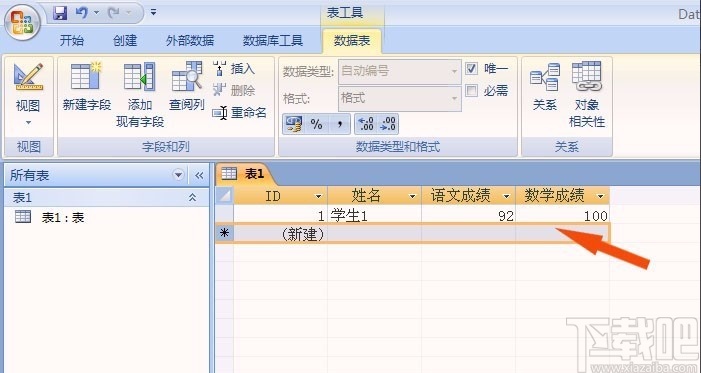Switch to the 开始 tab
Screen dimensions: 701x373
coord(72,41)
